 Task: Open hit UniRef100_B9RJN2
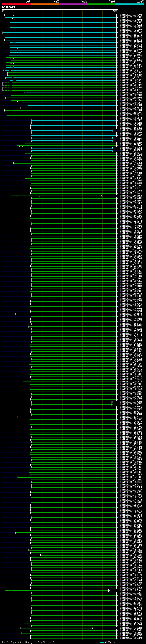point(131,17)
